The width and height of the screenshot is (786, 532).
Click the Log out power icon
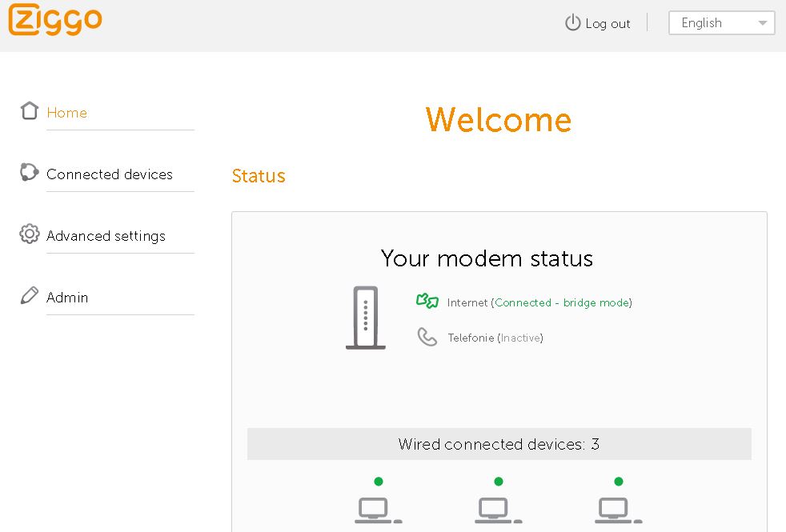572,23
